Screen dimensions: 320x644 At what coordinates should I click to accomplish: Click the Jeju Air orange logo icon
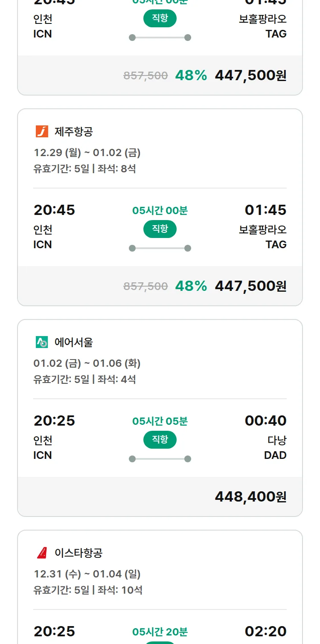(42, 131)
